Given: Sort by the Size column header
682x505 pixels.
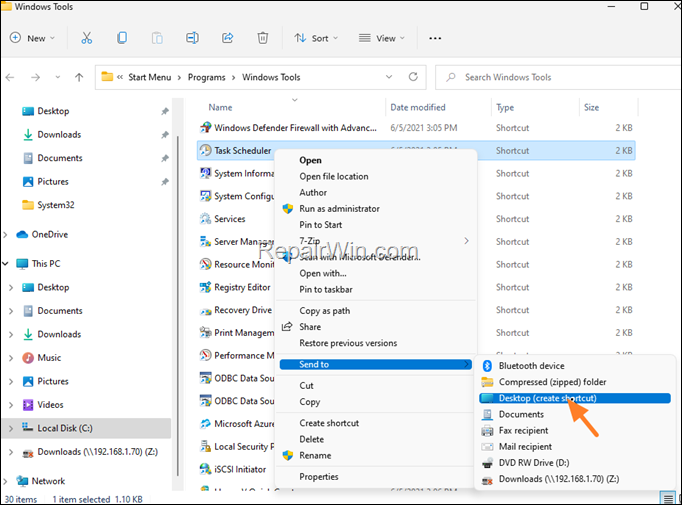Looking at the screenshot, I should pos(591,107).
